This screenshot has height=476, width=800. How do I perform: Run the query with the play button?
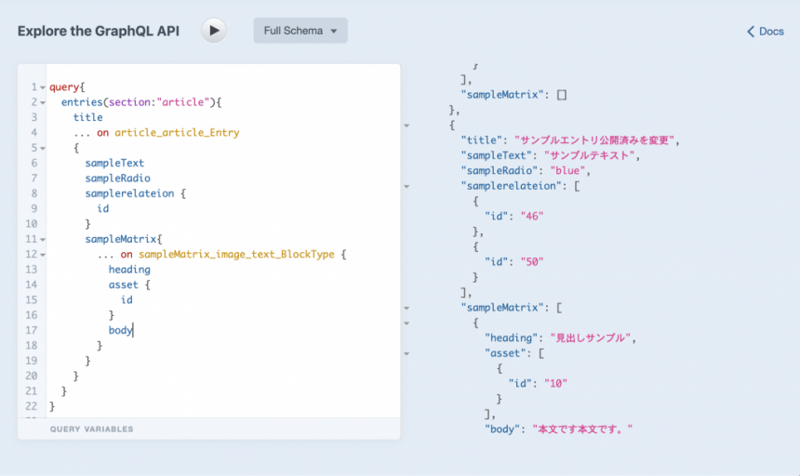coord(214,31)
